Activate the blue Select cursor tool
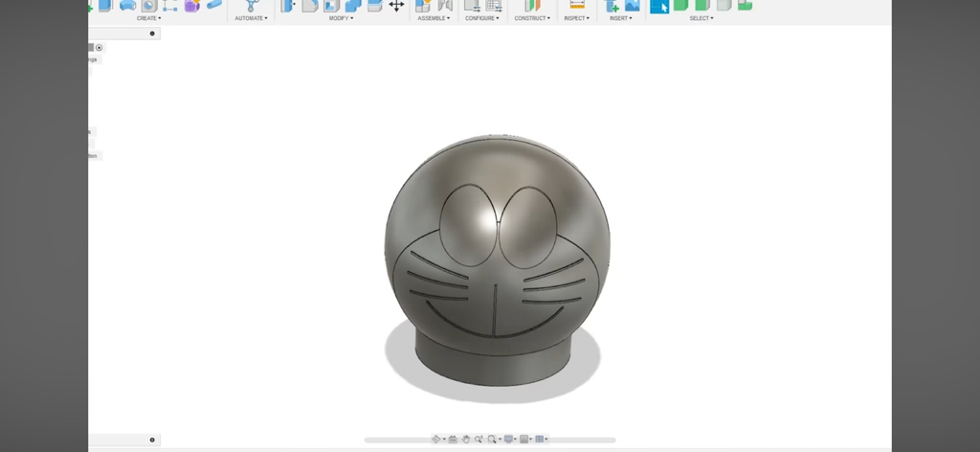980x452 pixels. (659, 6)
